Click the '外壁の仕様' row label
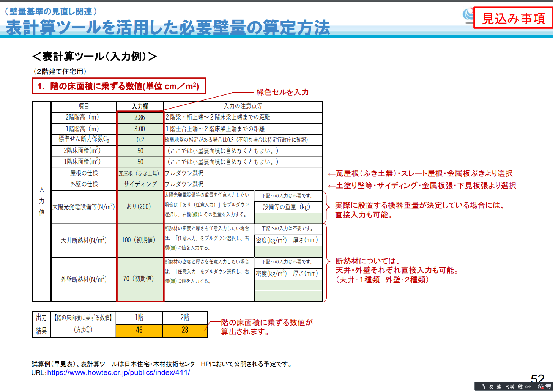 pos(84,184)
